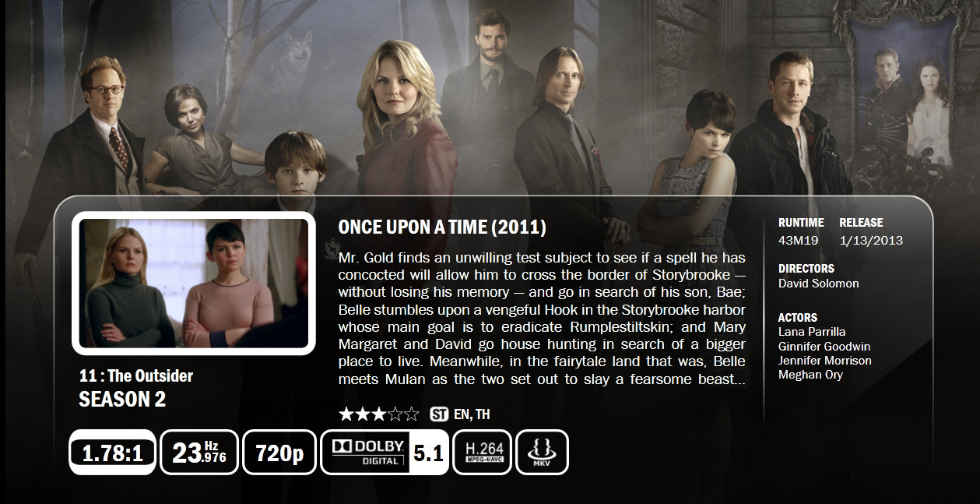Click the 23.976 Hz frame rate badge
Viewport: 980px width, 504px height.
point(199,452)
